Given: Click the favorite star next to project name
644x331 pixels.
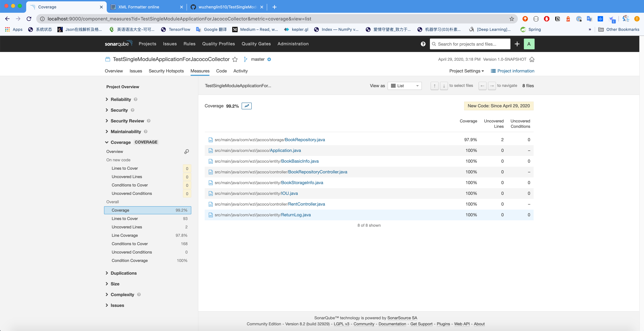Looking at the screenshot, I should [235, 60].
